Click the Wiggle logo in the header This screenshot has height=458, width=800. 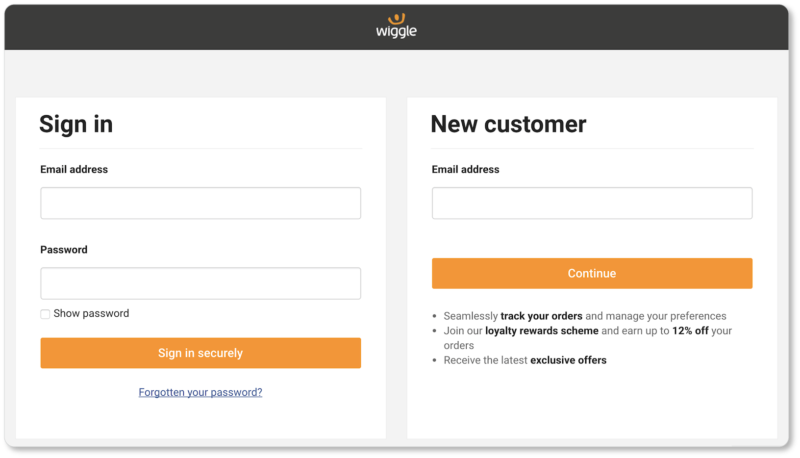click(396, 26)
